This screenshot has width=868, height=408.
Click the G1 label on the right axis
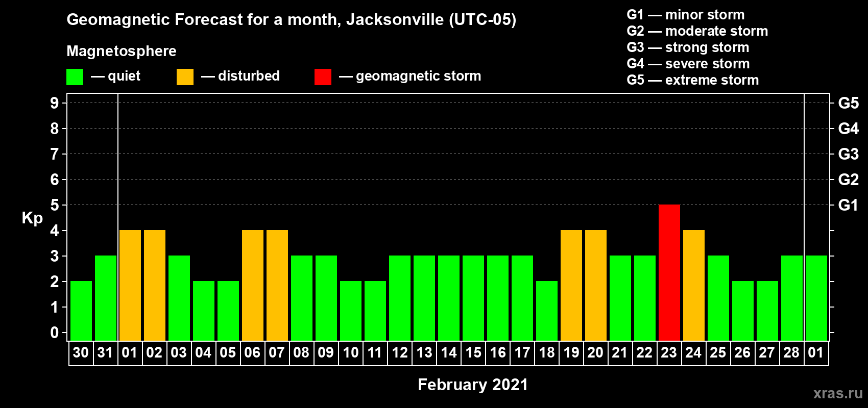[x=848, y=205]
